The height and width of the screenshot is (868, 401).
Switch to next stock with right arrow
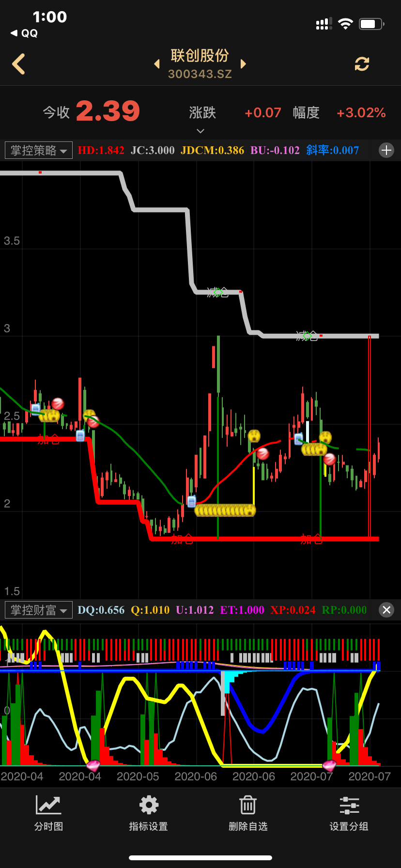243,64
